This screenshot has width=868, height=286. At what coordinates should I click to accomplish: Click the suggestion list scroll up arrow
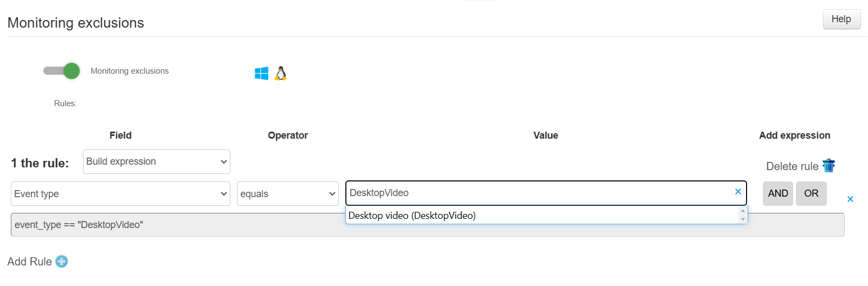point(743,212)
